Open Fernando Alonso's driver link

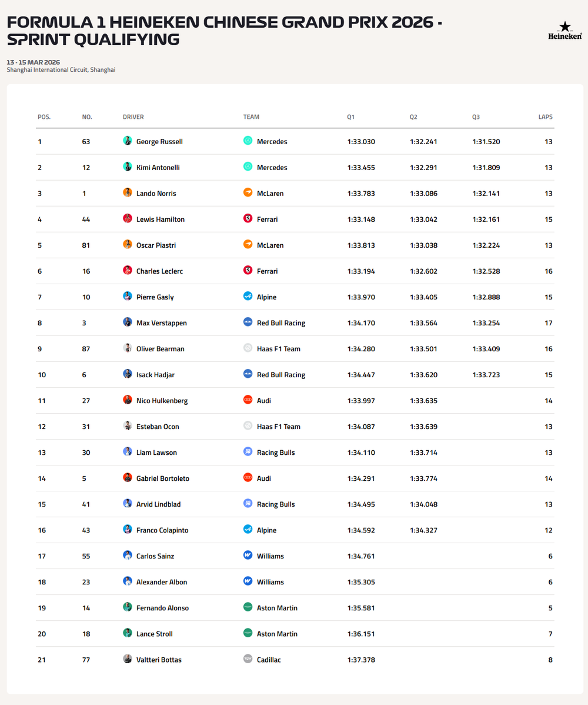pyautogui.click(x=163, y=608)
